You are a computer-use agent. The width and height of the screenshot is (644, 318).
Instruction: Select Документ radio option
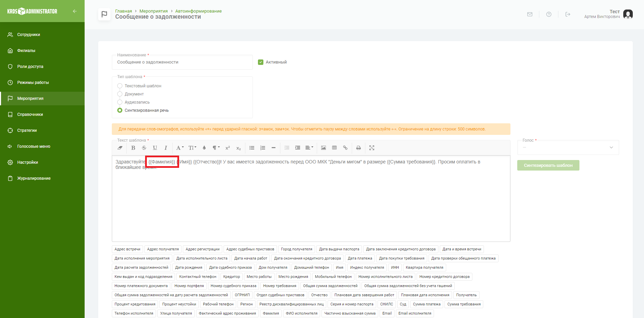120,94
